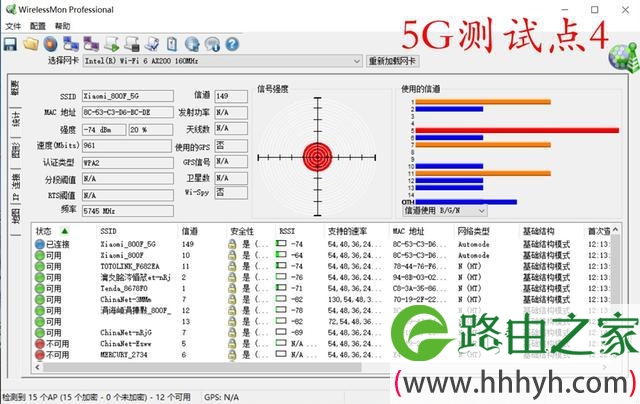The height and width of the screenshot is (404, 640).
Task: Open the 文件 menu
Action: coord(13,26)
